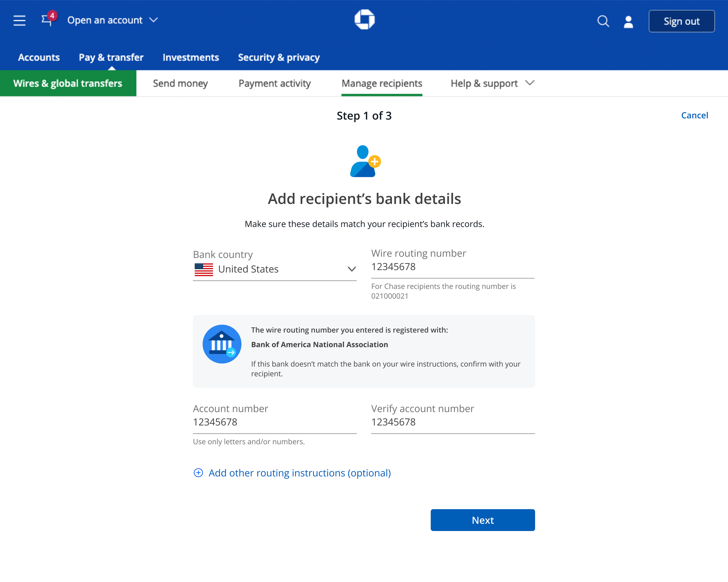This screenshot has height=582, width=728.
Task: Click the Wire routing number field
Action: point(453,267)
